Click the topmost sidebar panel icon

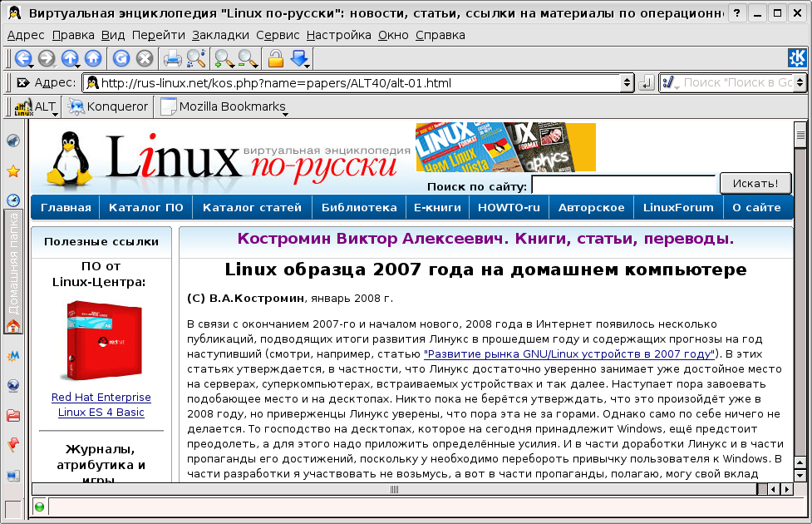[x=13, y=141]
